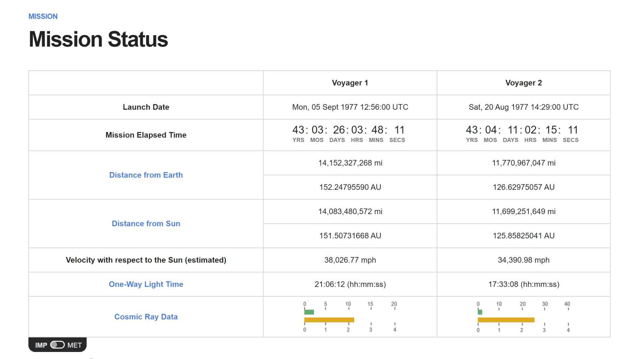Click Voyager 2 yellow cosmic ray bar

pyautogui.click(x=506, y=320)
